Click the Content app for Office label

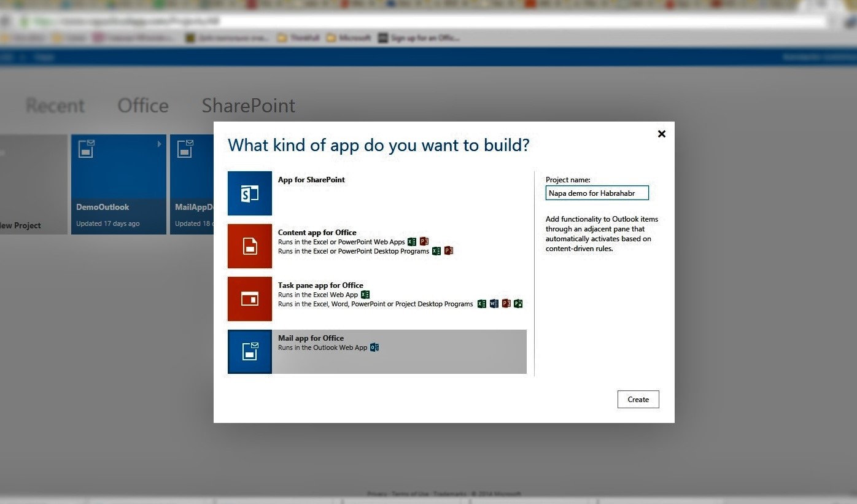[x=317, y=233]
